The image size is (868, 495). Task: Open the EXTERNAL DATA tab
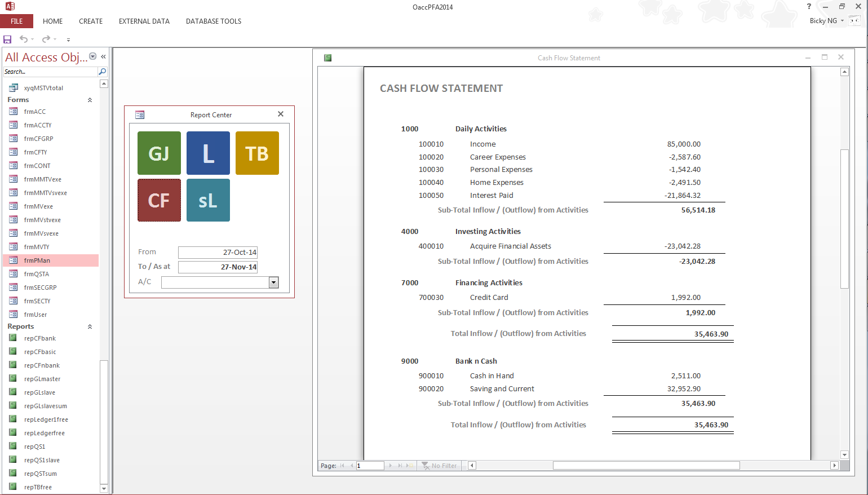point(144,21)
